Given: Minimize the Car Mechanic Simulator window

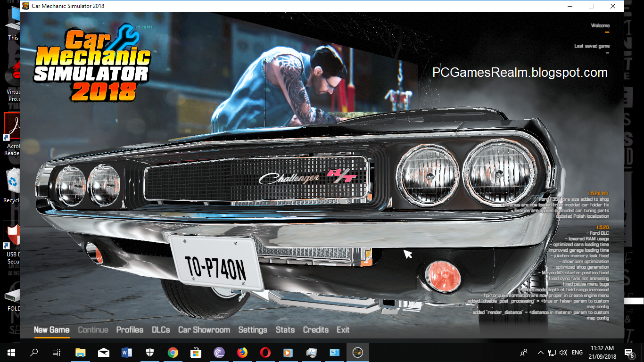Looking at the screenshot, I should [570, 6].
